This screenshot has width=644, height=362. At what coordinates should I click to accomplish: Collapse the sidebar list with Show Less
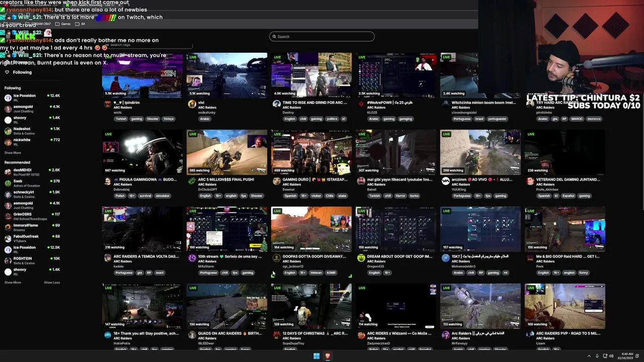click(52, 283)
